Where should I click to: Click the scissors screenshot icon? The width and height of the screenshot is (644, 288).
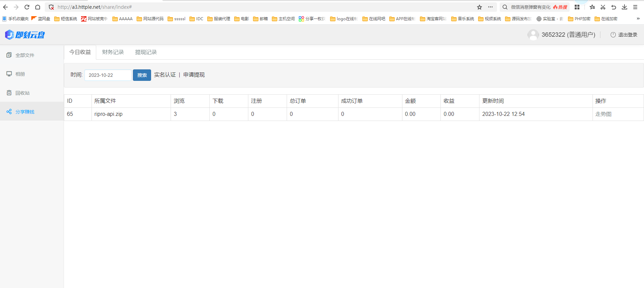603,7
